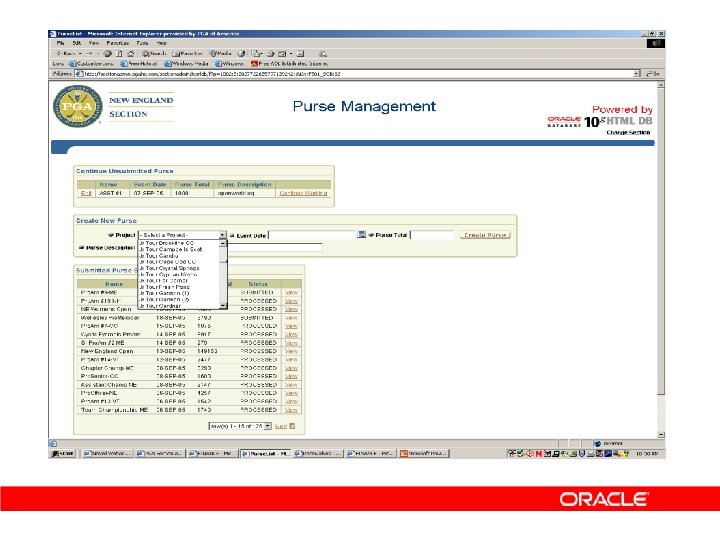The width and height of the screenshot is (720, 540).
Task: Click the project list scroll up arrow
Action: [x=223, y=243]
